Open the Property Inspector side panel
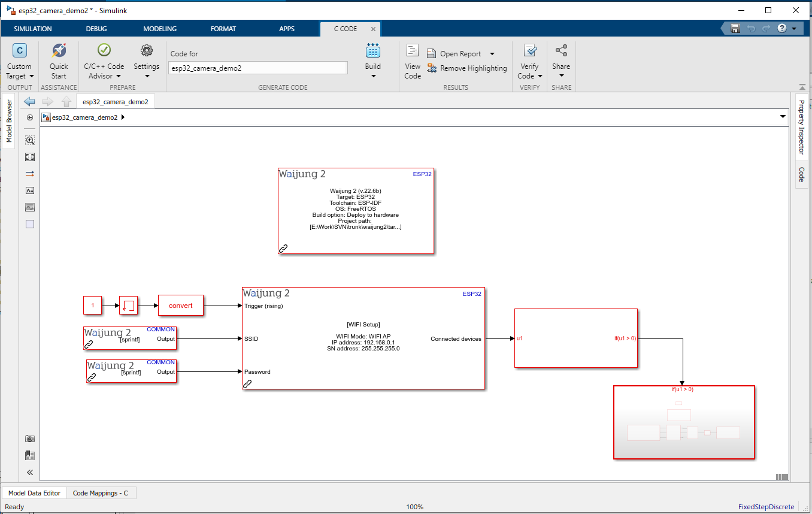Screen dimensions: 812x514 802,126
